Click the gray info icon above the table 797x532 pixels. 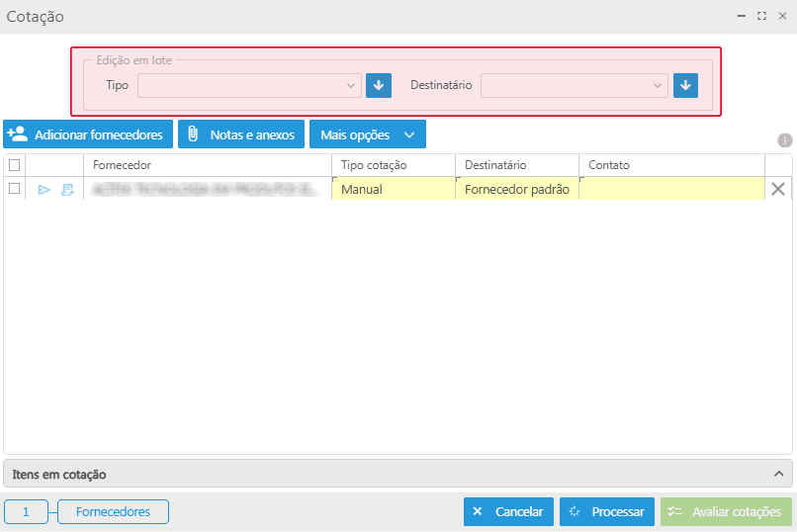pyautogui.click(x=785, y=140)
